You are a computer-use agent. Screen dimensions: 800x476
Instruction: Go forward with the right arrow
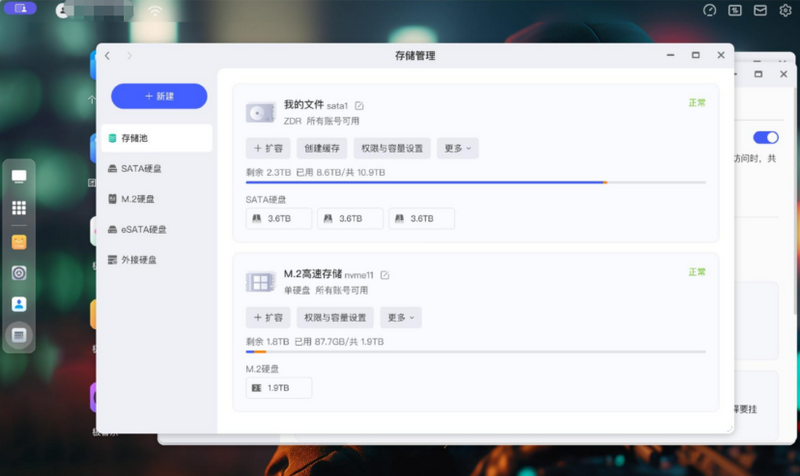tap(129, 56)
